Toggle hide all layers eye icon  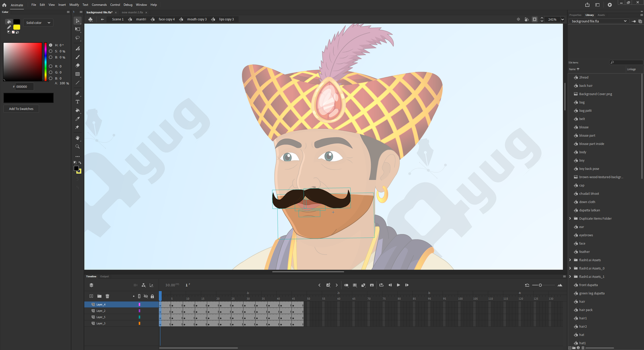point(146,296)
